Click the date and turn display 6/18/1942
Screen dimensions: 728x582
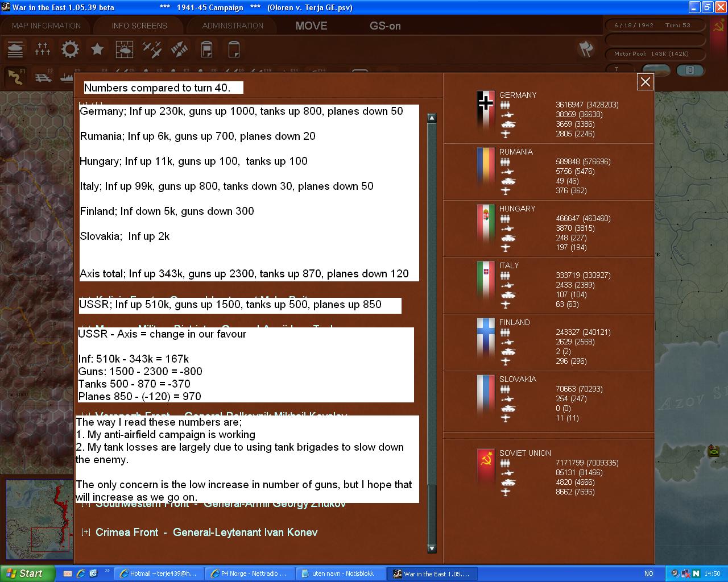(656, 26)
